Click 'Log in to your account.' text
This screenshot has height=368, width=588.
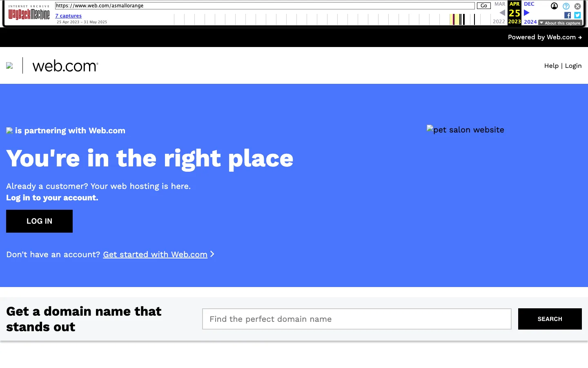pyautogui.click(x=52, y=198)
